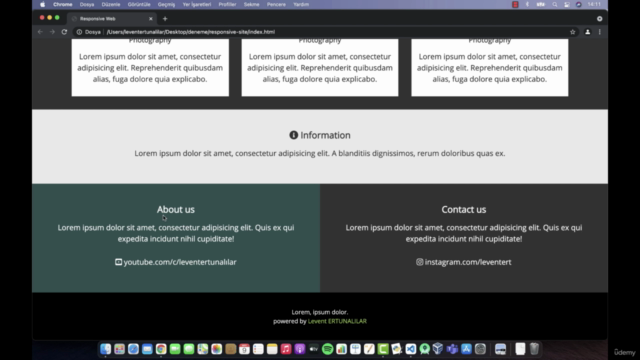The image size is (640, 360).
Task: Click the address bar file path
Action: click(x=191, y=32)
